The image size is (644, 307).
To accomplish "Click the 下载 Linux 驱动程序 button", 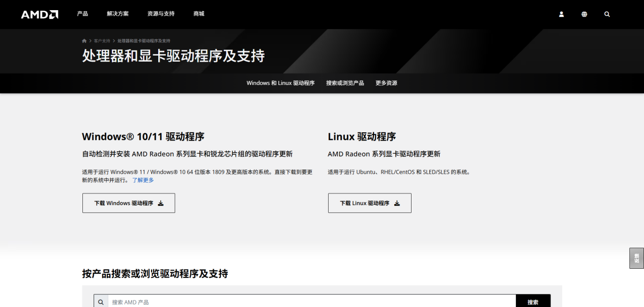I will point(369,203).
